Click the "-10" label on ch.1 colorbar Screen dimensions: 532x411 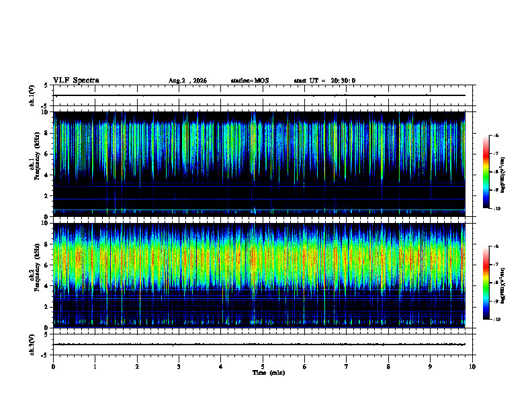pos(496,209)
